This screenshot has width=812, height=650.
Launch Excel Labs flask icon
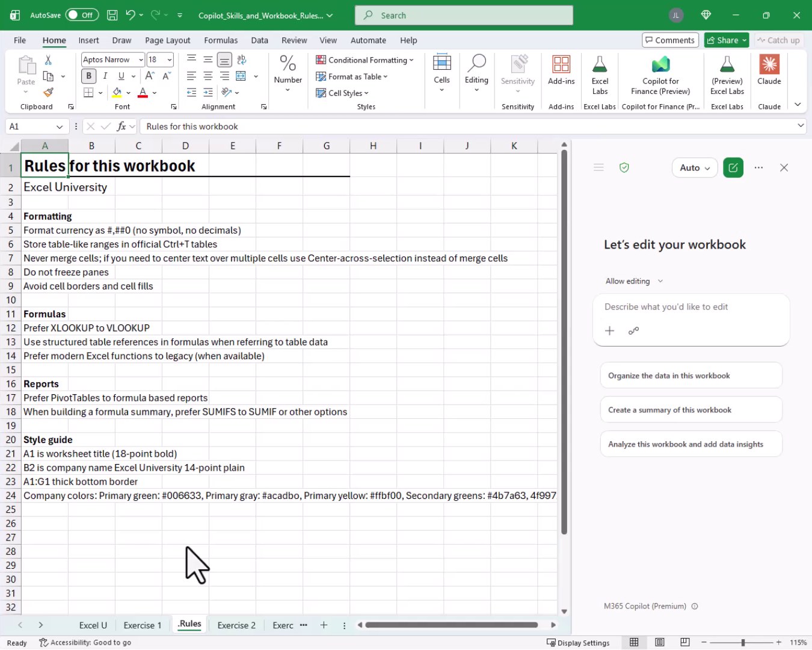[600, 75]
